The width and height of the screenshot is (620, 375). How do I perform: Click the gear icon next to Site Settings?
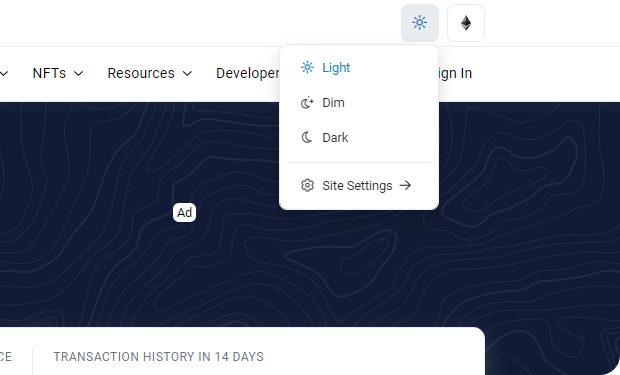click(x=307, y=185)
